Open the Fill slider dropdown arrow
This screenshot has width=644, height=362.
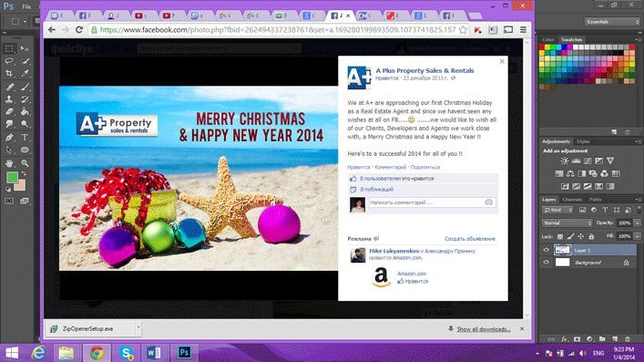(637, 236)
